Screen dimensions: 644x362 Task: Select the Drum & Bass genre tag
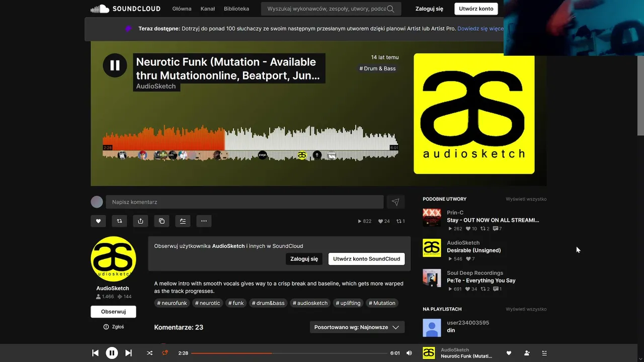(x=377, y=68)
